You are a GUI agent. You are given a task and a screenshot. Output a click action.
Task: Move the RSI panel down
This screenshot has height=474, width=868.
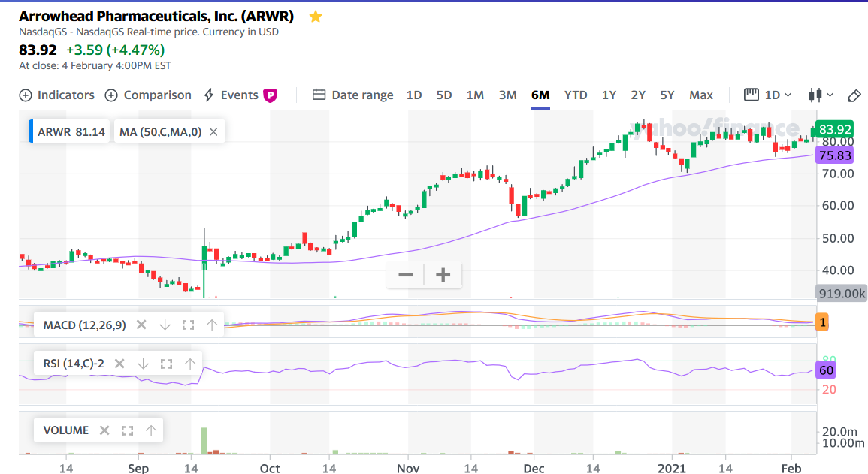point(143,364)
